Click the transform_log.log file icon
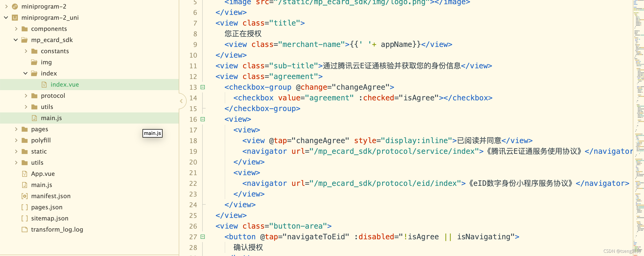This screenshot has width=644, height=256. pyautogui.click(x=25, y=230)
